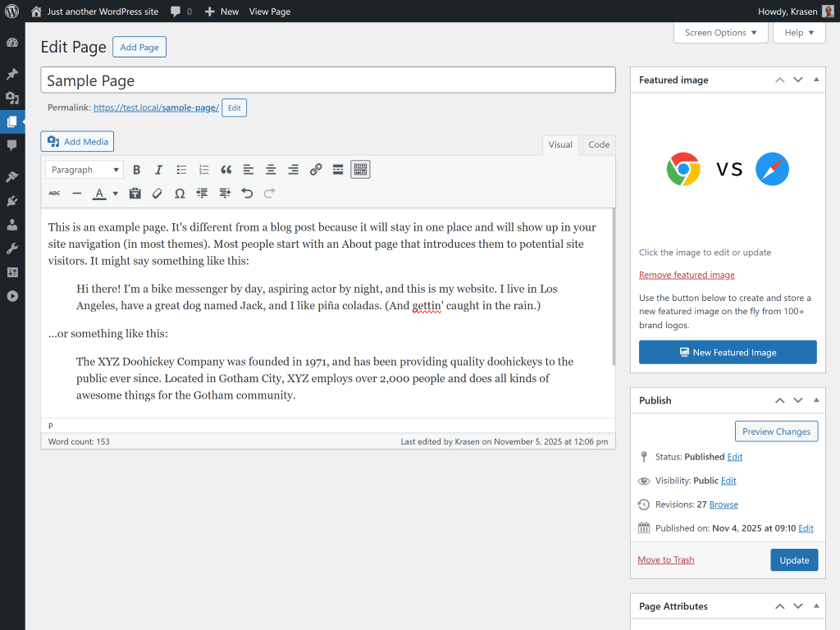Apply strikethrough formatting
The width and height of the screenshot is (840, 630).
pyautogui.click(x=54, y=194)
